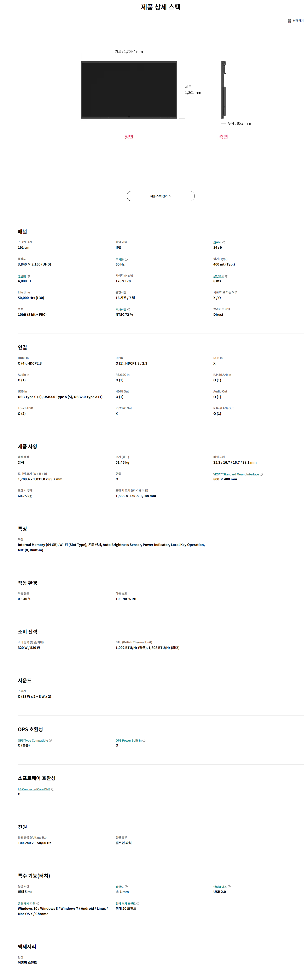Select the 51.46 kg weight value

(122, 463)
